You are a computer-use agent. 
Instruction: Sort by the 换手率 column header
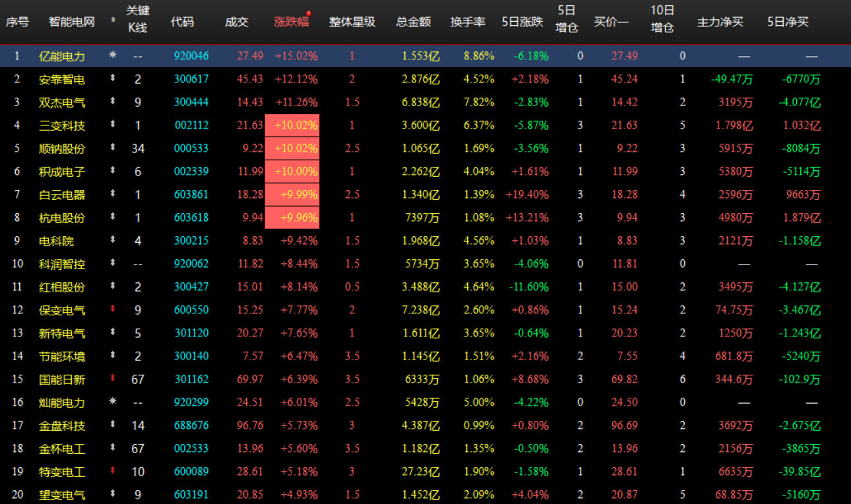click(x=468, y=20)
